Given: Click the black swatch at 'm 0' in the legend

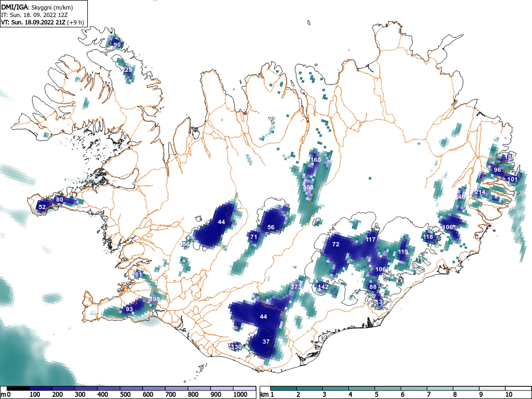Looking at the screenshot, I should (x=18, y=388).
